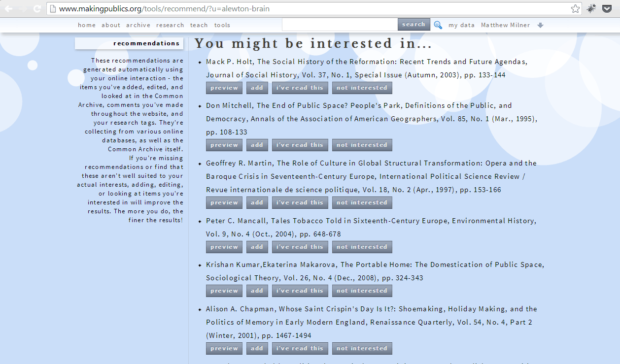Mark Geoffrey R. Martin article as read
This screenshot has width=620, height=364.
click(x=300, y=202)
